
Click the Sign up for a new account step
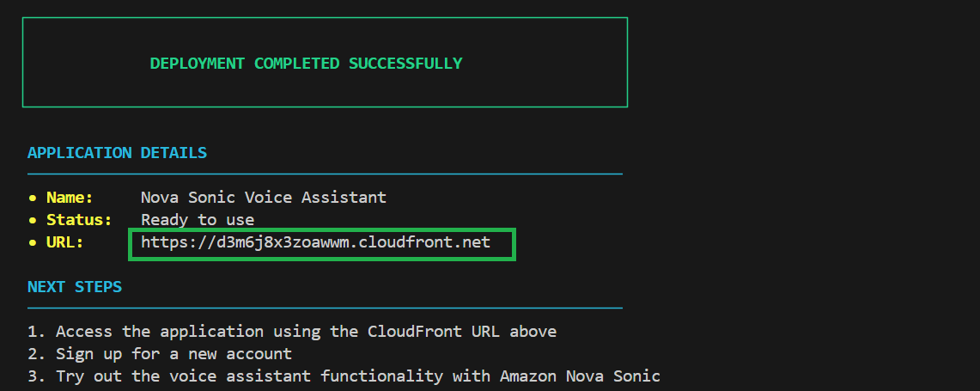[173, 354]
